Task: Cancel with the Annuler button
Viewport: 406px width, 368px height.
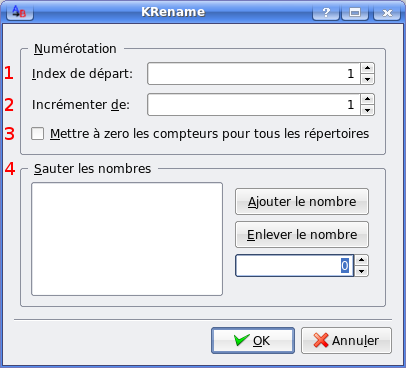Action: tap(346, 341)
